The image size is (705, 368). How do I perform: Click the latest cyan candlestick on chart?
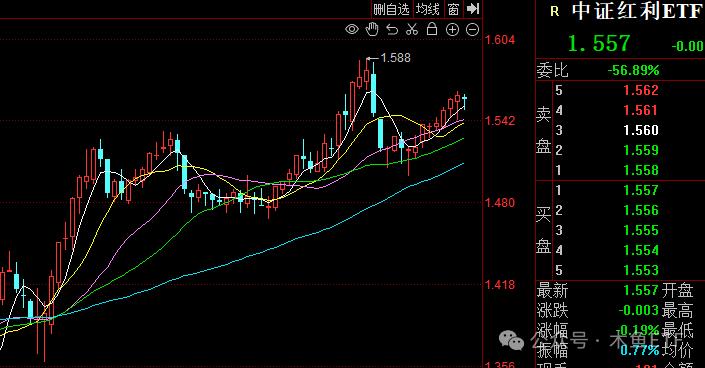click(x=464, y=101)
